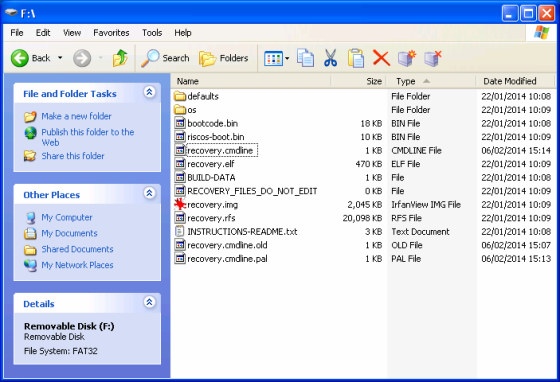This screenshot has width=560, height=382.
Task: Open My Documents link
Action: 69,233
